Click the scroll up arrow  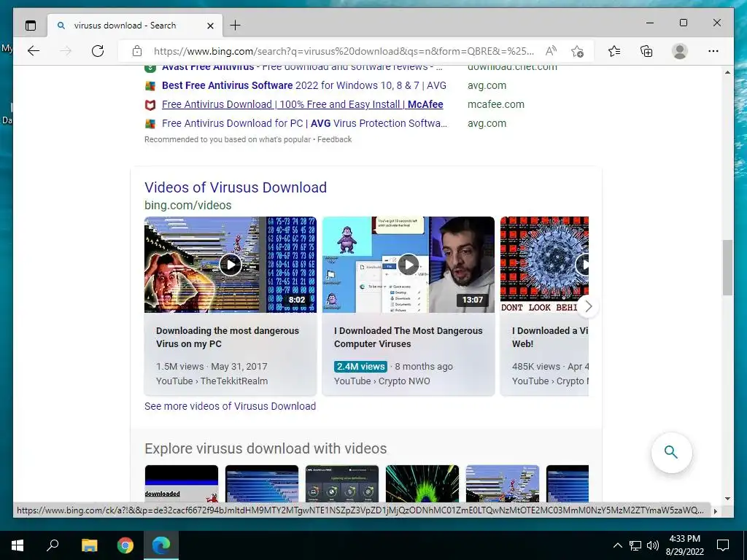tap(727, 72)
